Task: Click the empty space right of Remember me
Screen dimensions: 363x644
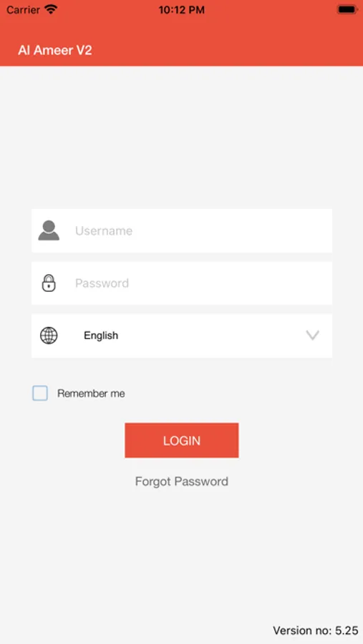Action: (231, 394)
